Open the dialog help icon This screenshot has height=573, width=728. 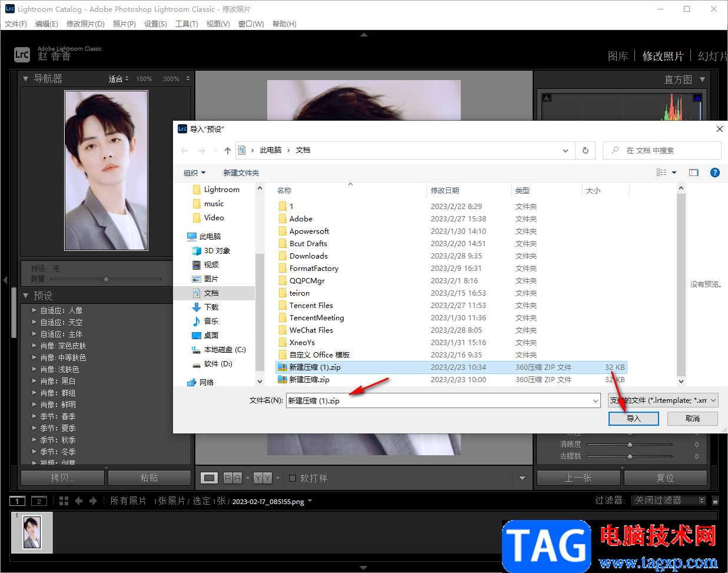pyautogui.click(x=715, y=173)
